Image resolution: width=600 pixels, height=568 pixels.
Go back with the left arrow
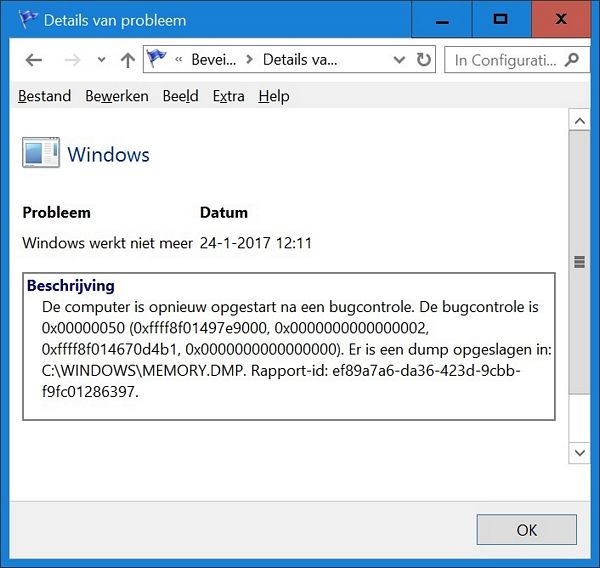coord(34,60)
